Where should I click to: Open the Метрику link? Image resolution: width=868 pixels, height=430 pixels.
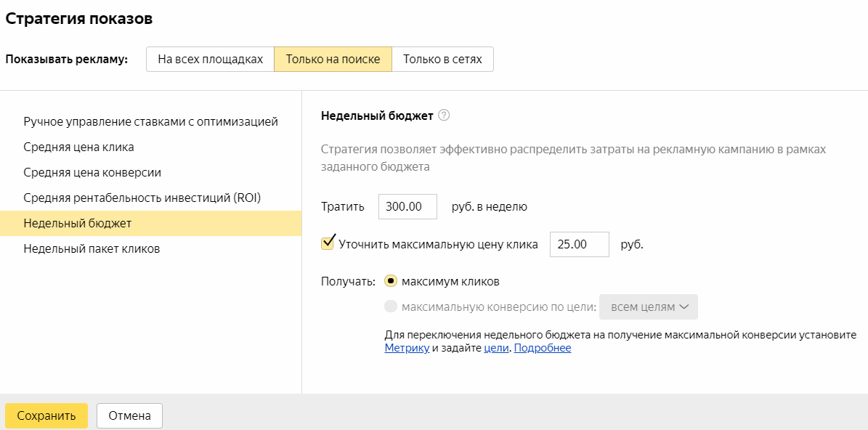pyautogui.click(x=407, y=348)
